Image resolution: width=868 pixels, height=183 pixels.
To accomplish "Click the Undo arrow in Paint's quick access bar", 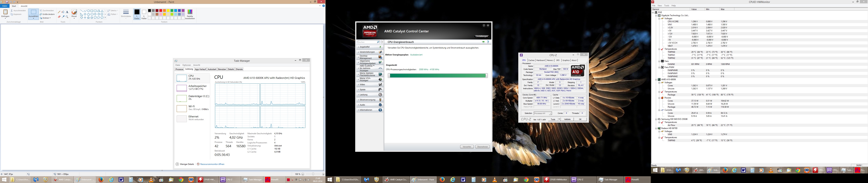I will [11, 2].
